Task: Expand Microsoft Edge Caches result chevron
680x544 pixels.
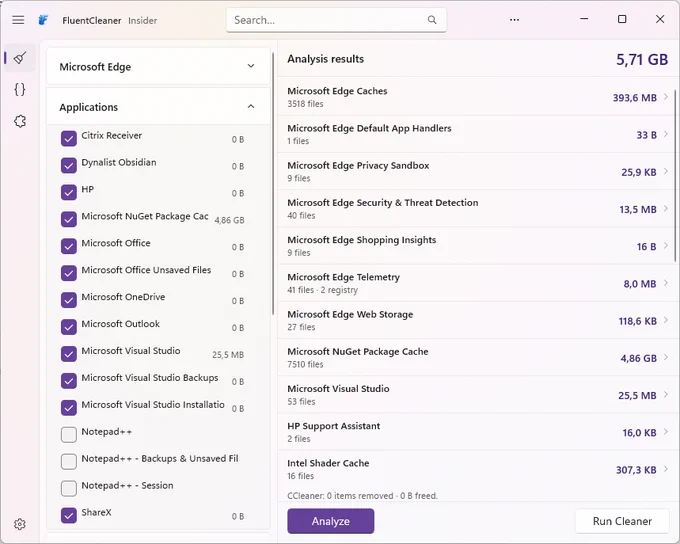Action: coord(666,97)
